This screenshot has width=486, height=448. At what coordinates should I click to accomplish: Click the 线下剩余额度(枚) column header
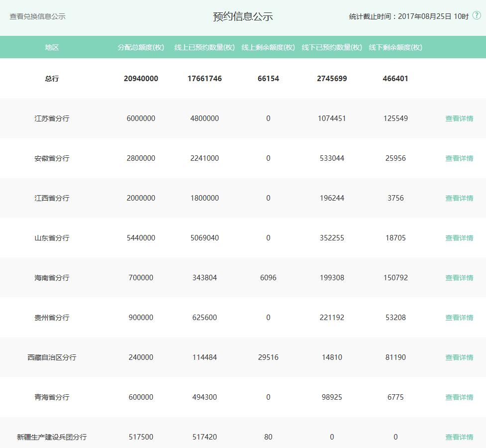pyautogui.click(x=395, y=47)
